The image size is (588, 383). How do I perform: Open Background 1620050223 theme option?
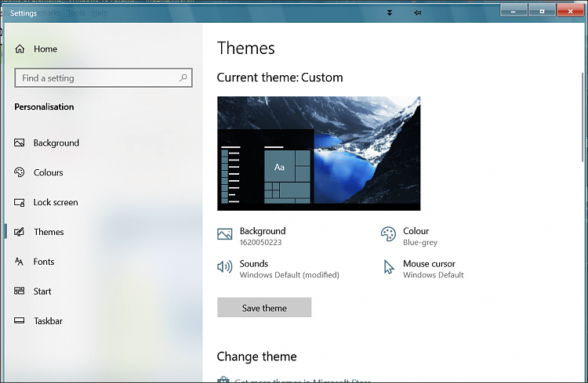(252, 236)
